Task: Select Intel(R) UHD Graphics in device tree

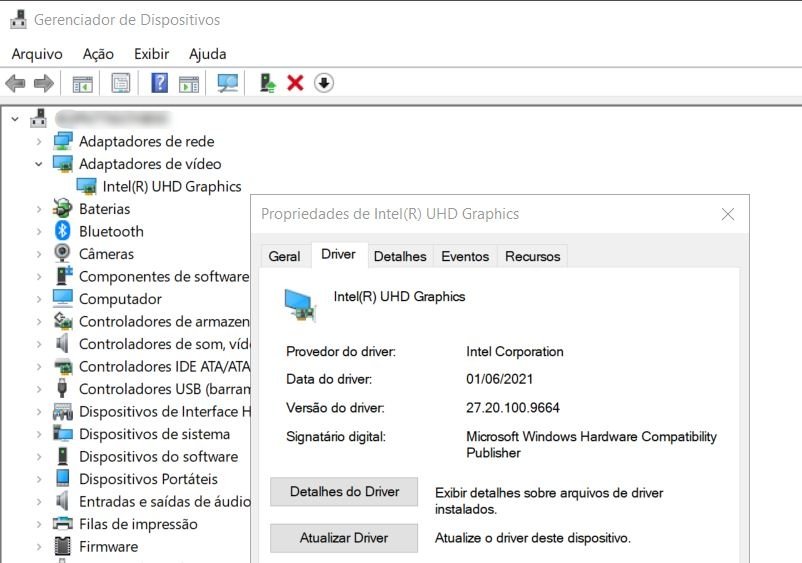Action: point(172,187)
